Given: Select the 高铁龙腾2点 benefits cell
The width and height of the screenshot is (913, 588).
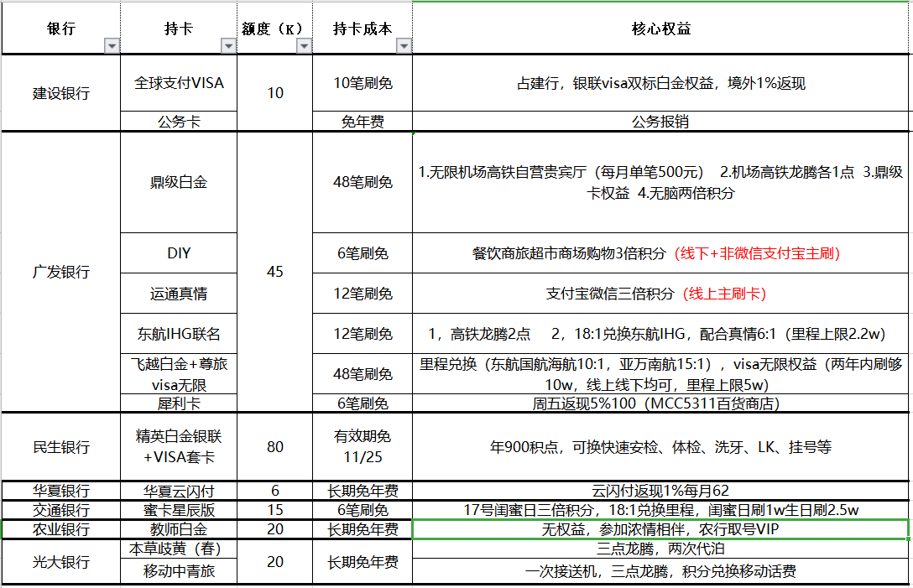Looking at the screenshot, I should coord(661,334).
